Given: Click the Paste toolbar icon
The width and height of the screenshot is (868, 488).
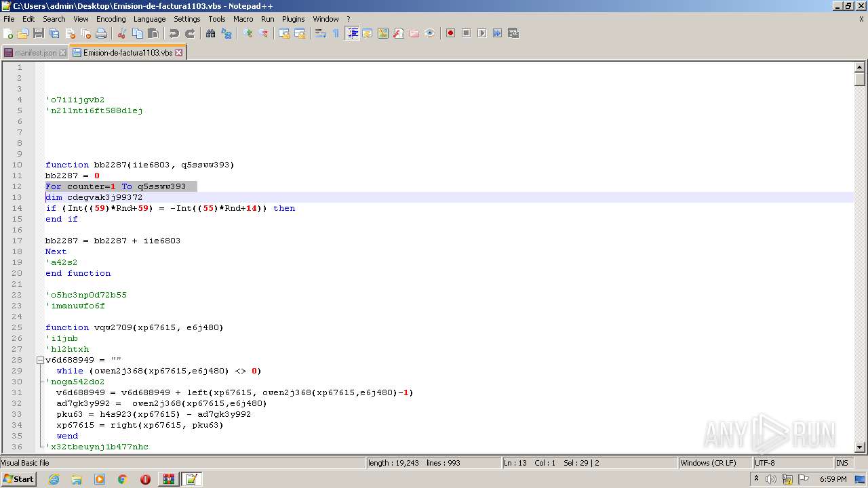Looking at the screenshot, I should coord(153,33).
